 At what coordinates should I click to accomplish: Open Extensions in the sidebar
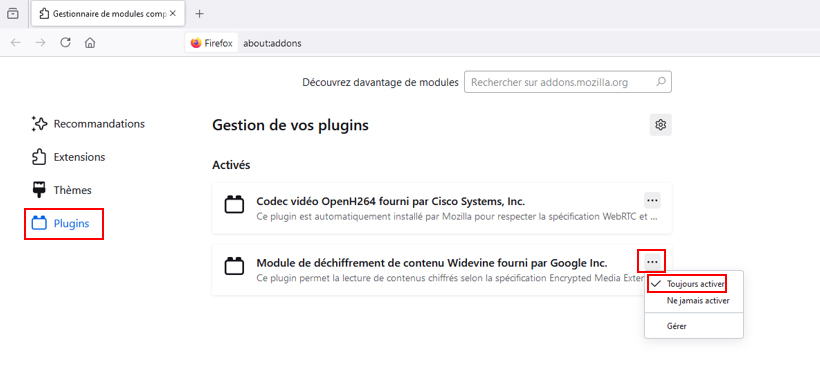point(69,157)
